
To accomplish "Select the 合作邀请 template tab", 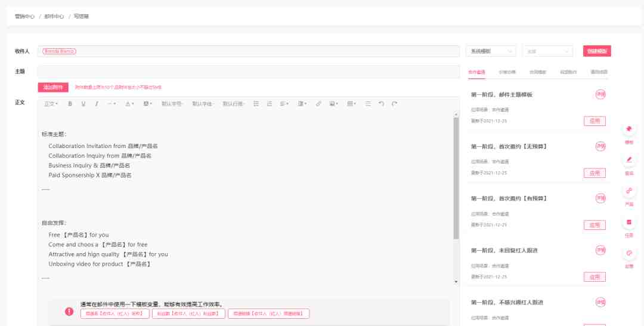I will click(x=476, y=72).
